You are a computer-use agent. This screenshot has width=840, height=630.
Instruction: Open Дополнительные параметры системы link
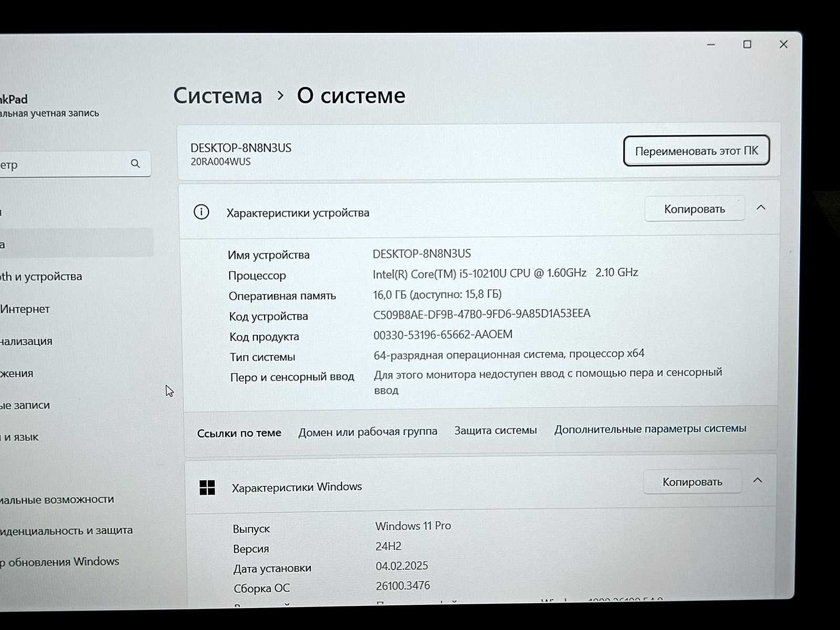[x=650, y=428]
